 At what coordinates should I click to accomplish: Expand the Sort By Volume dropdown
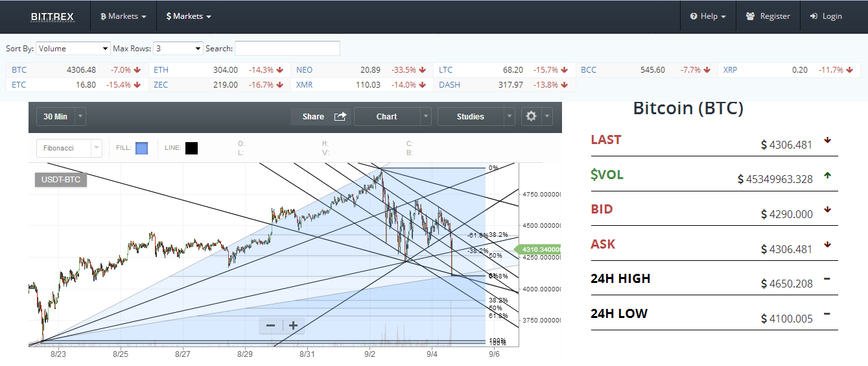(73, 49)
